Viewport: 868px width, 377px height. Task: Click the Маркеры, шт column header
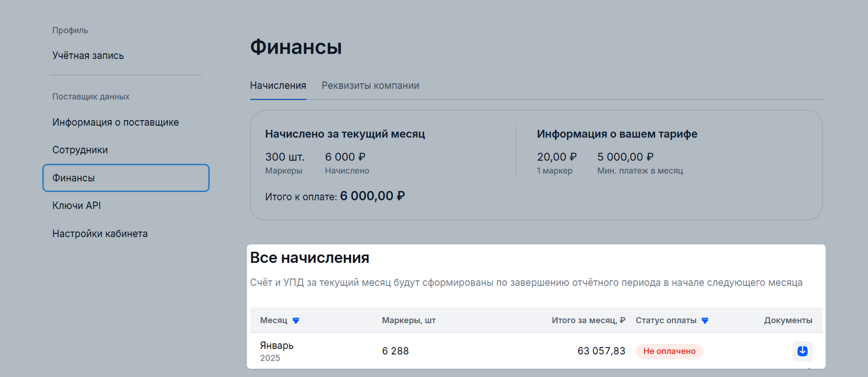[x=408, y=320]
